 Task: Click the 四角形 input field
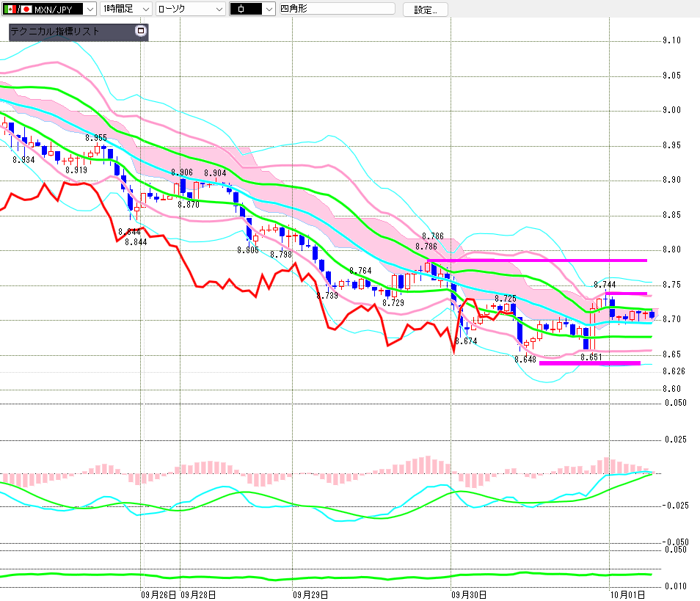(337, 9)
